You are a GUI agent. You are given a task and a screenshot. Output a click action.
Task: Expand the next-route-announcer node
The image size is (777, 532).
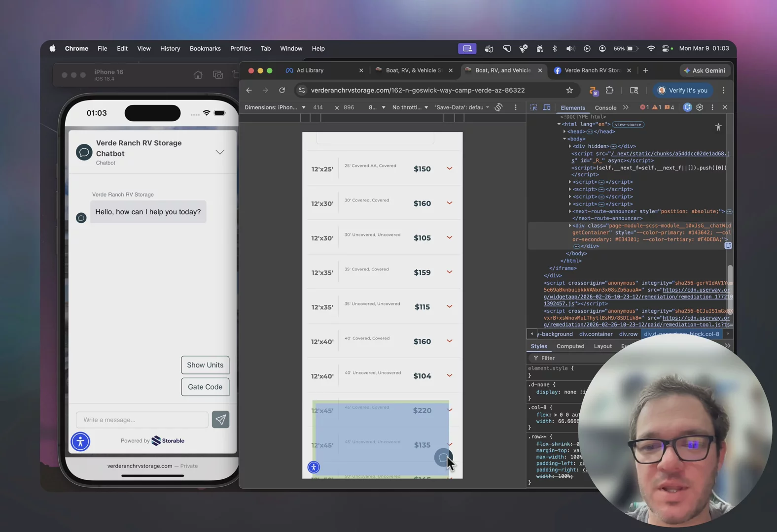coord(570,211)
